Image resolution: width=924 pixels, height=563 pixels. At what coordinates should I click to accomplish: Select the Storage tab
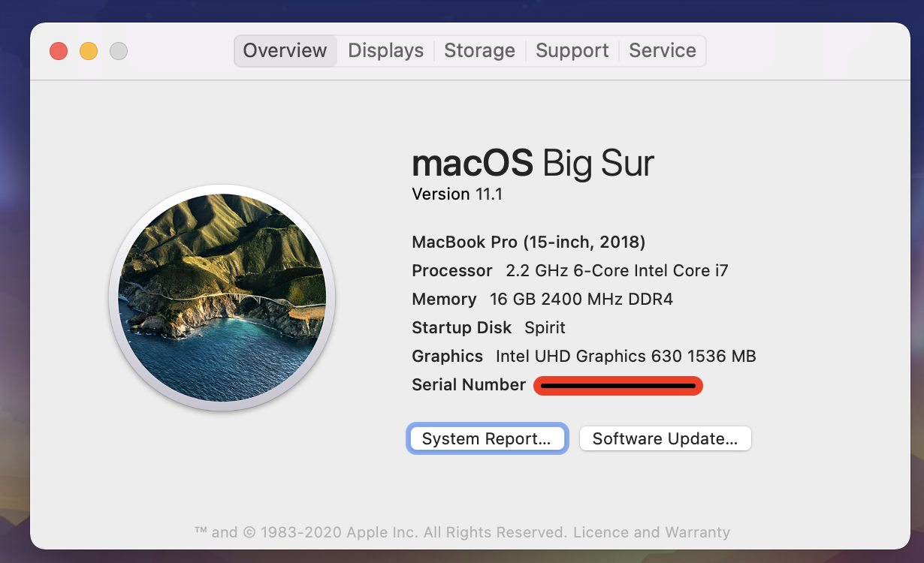[479, 51]
